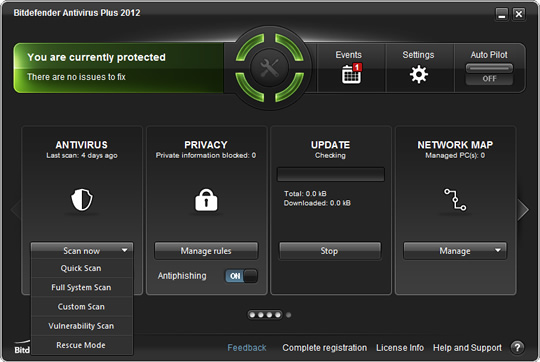Screen dimensions: 540x362
Task: Expand the Manage dropdown arrow
Action: 498,250
